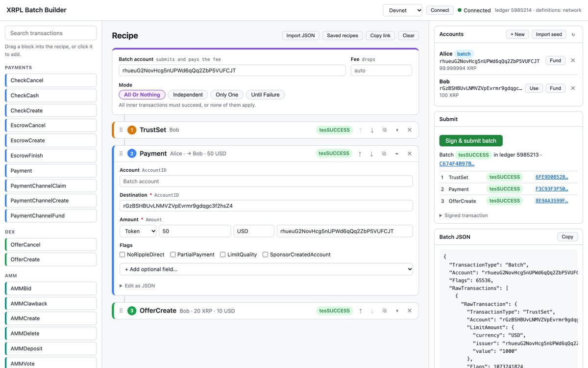Fund the Bob account
This screenshot has width=588, height=368.
[555, 88]
